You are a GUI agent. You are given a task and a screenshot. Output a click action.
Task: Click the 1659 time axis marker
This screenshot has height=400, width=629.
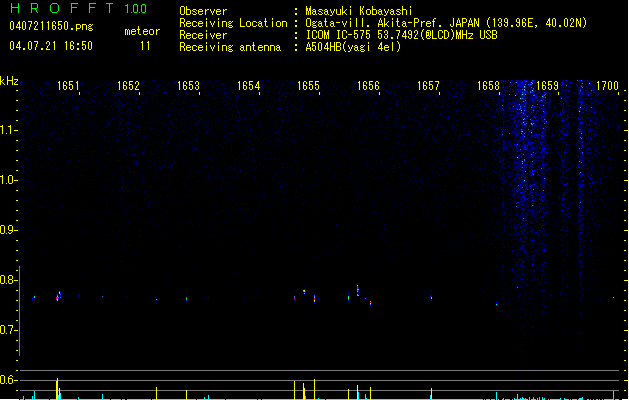pyautogui.click(x=548, y=86)
